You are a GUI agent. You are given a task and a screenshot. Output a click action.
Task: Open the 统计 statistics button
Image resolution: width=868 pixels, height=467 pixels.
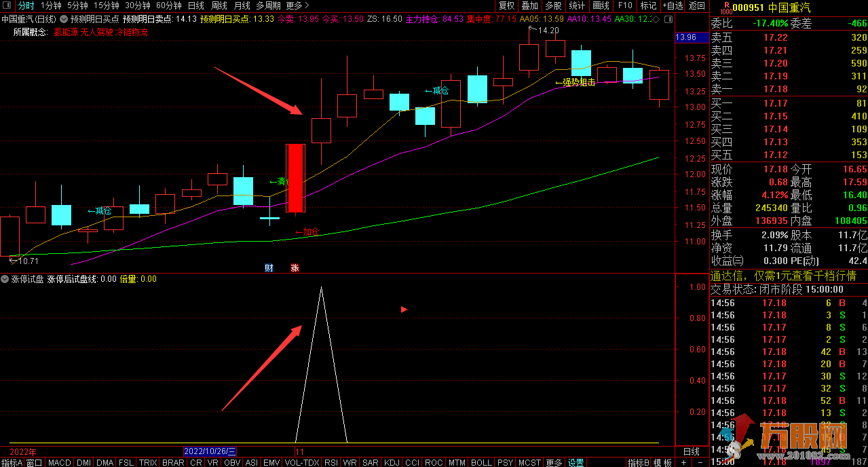pos(577,5)
